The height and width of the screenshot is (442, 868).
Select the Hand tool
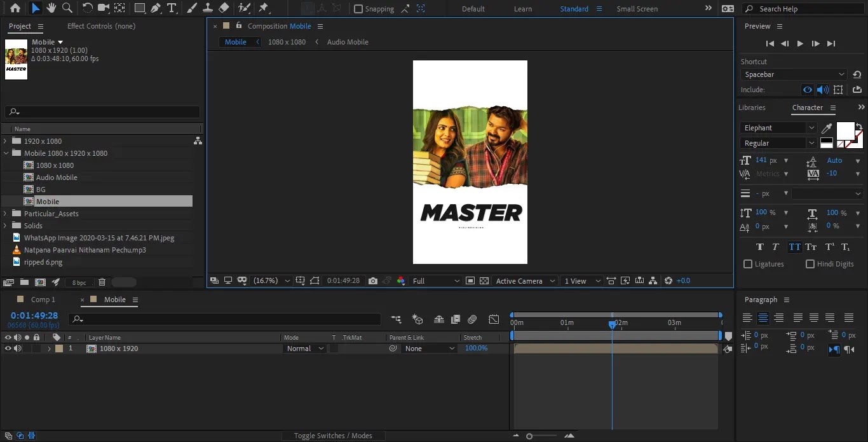51,8
